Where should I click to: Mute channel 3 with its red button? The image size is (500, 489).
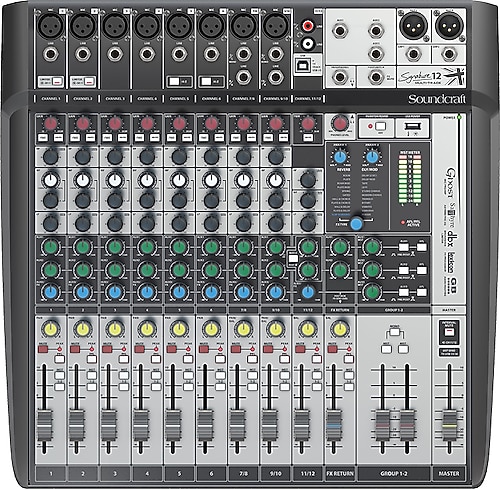pyautogui.click(x=107, y=349)
